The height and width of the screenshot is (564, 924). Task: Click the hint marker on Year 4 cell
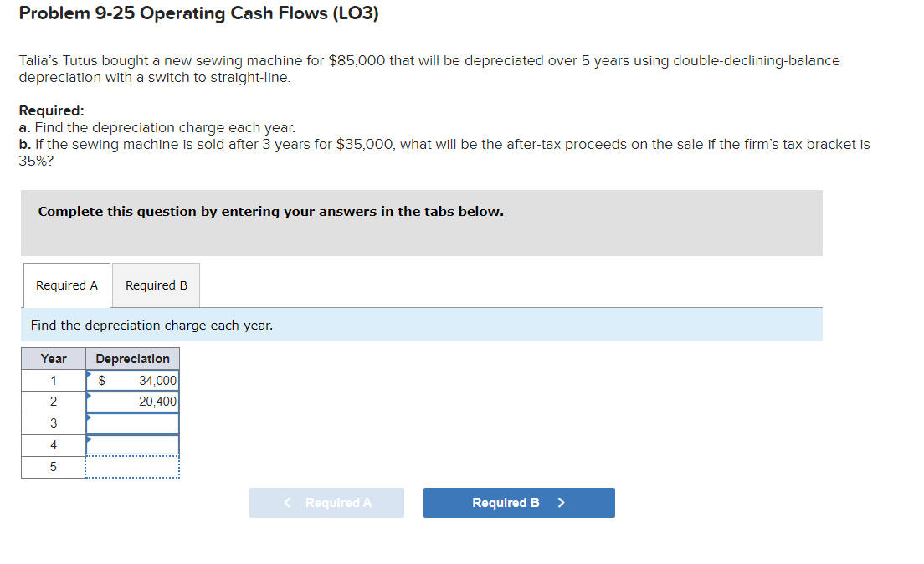[90, 439]
